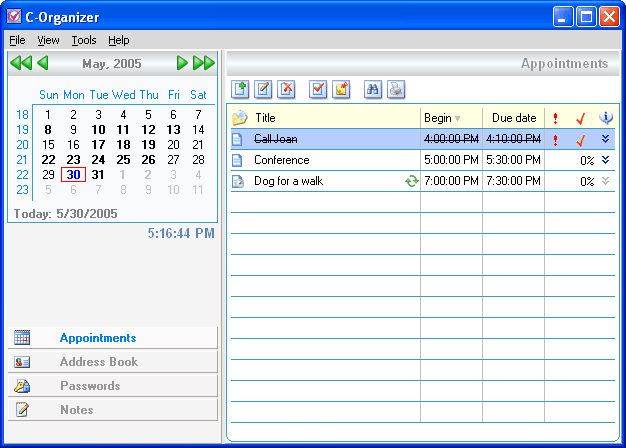Open the Passwords section in sidebar
Viewport: 626px width, 448px height.
[x=90, y=386]
